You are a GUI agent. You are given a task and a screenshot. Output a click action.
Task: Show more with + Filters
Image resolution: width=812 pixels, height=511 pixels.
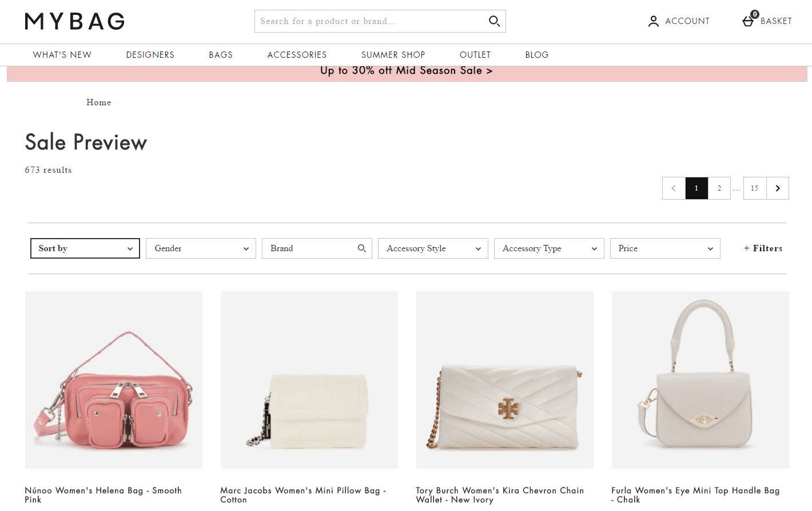pos(763,248)
